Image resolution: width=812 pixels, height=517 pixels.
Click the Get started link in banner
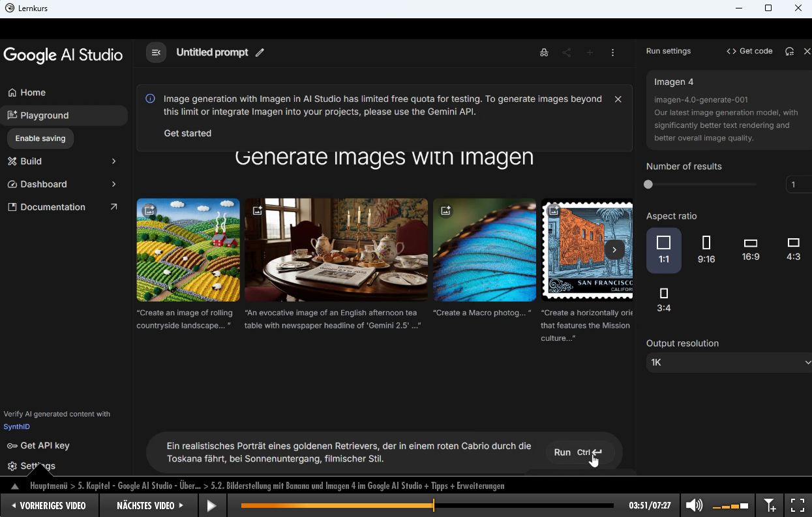click(x=187, y=133)
